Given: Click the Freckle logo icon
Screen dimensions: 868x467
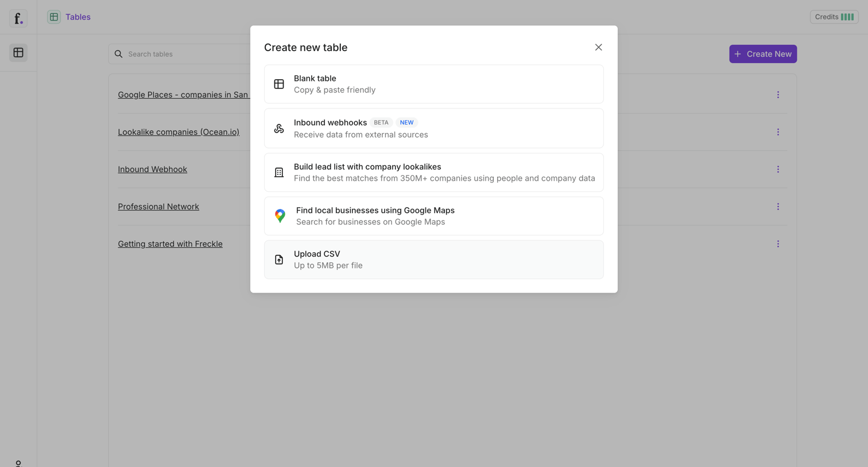Looking at the screenshot, I should pyautogui.click(x=18, y=18).
